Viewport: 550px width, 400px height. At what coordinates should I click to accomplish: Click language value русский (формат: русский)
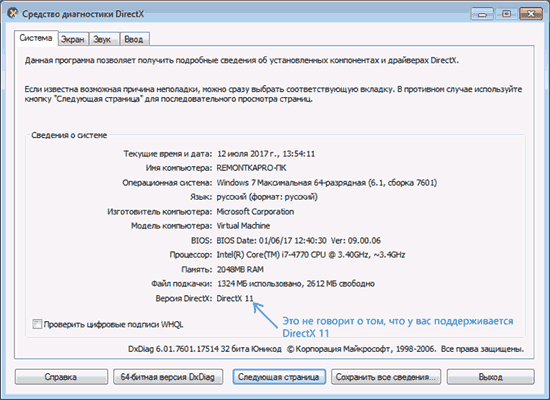tap(267, 197)
